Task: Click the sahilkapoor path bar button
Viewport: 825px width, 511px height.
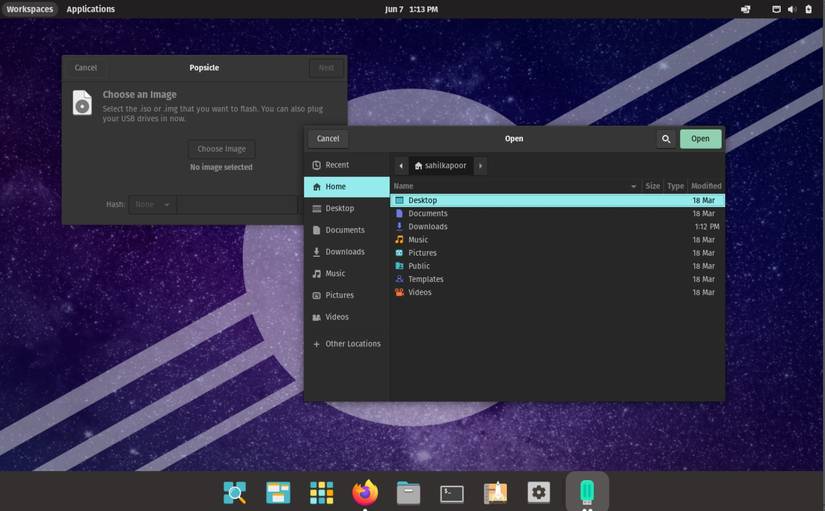Action: pos(440,166)
